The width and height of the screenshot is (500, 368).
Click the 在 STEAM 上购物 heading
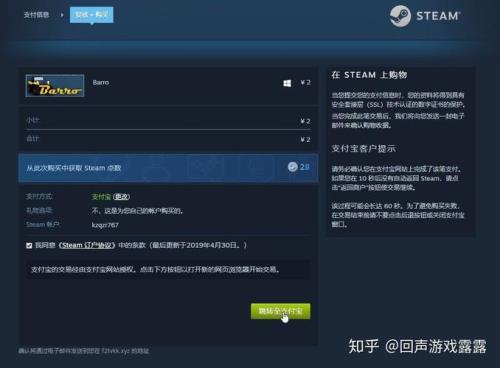click(369, 75)
